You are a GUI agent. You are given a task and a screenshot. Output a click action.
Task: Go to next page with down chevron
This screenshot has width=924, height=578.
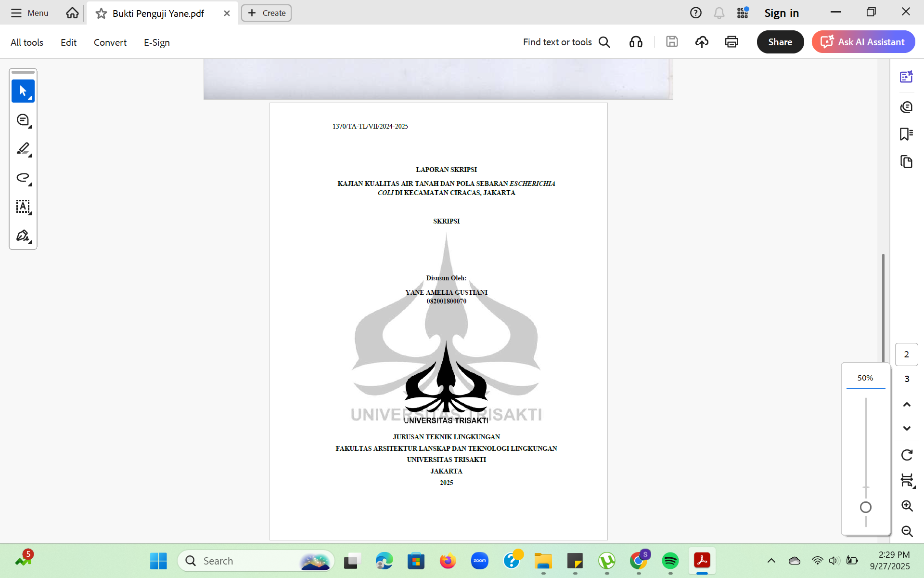tap(907, 428)
